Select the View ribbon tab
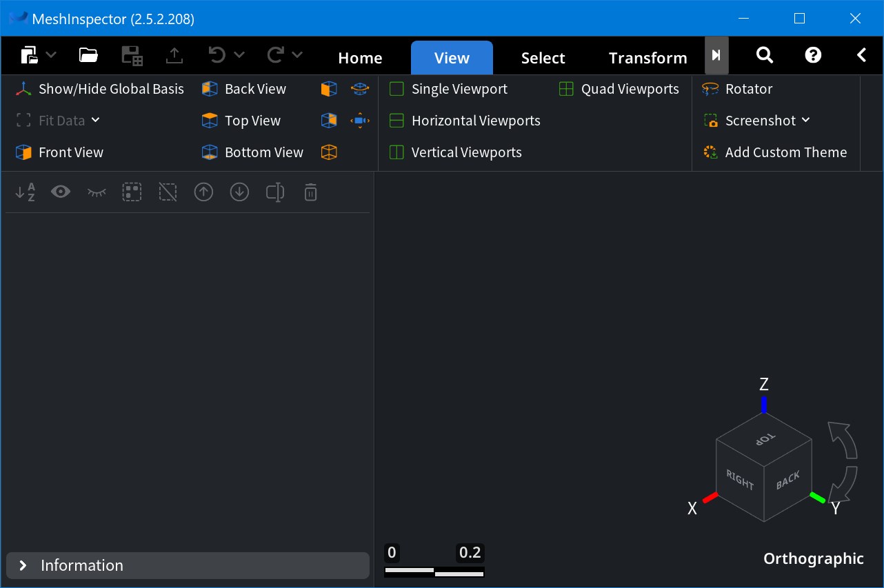 coord(452,58)
